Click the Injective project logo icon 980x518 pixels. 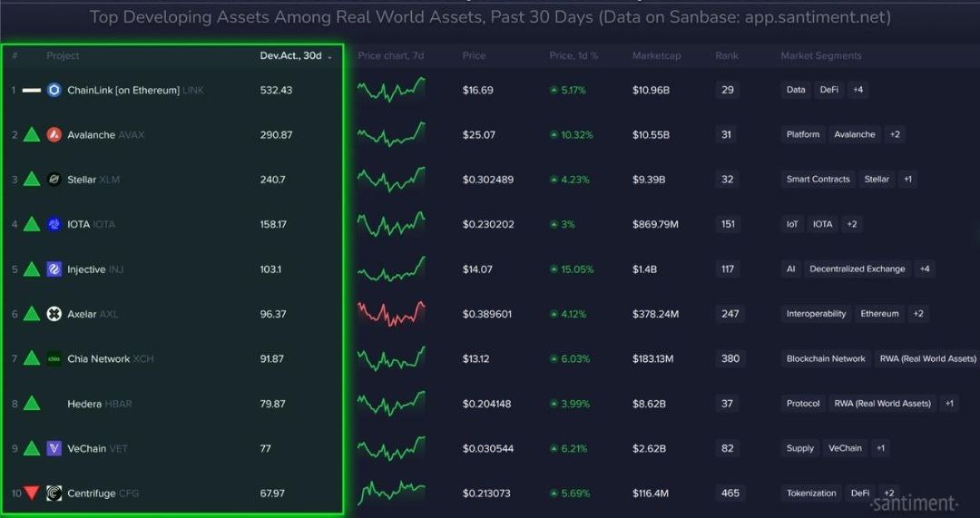coord(54,269)
